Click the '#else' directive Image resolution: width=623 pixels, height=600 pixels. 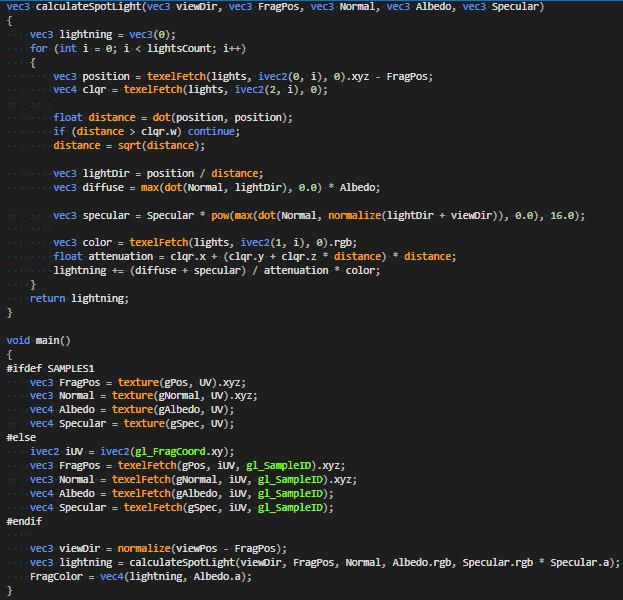21,437
